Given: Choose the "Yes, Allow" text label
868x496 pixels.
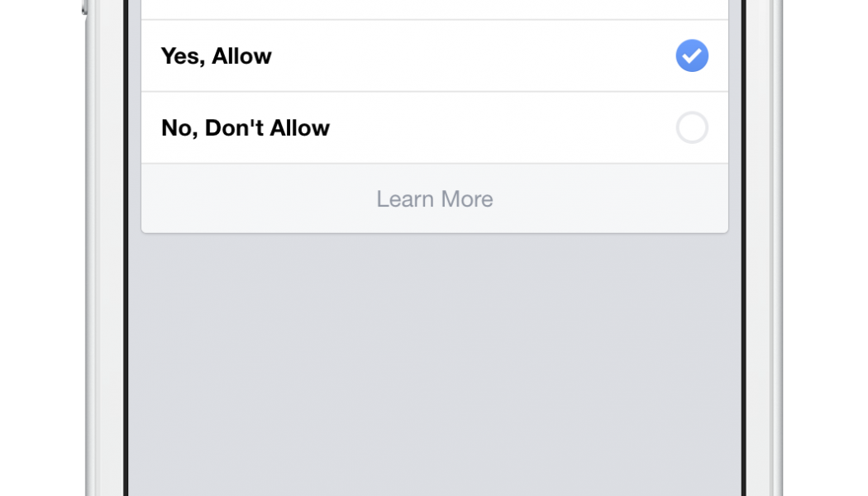Looking at the screenshot, I should (x=216, y=56).
